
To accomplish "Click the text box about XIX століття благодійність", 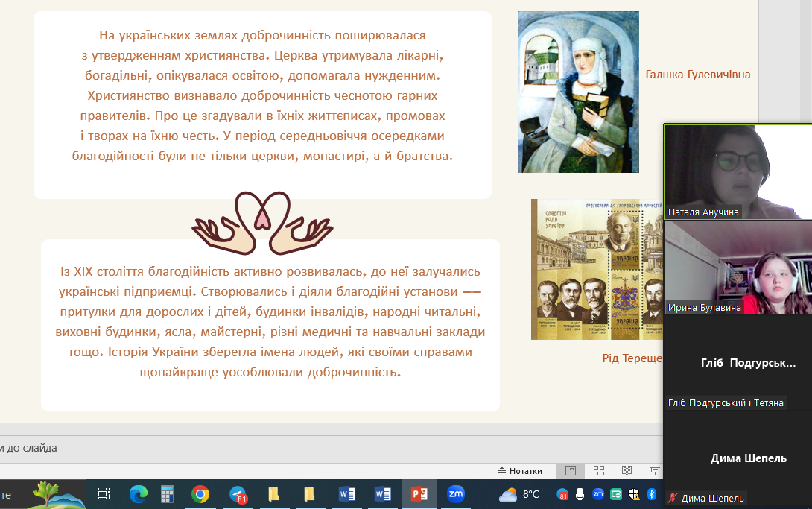I will pyautogui.click(x=270, y=325).
